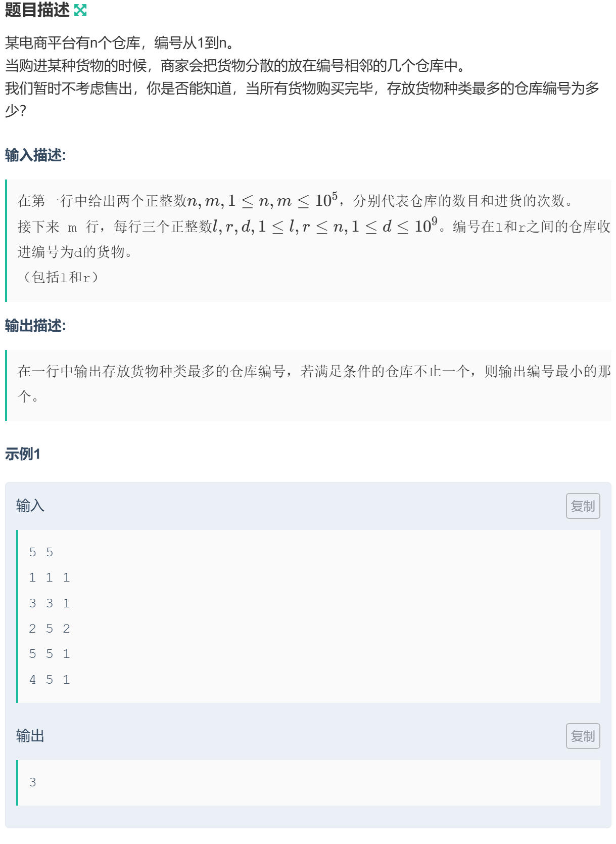The image size is (616, 844).
Task: Click the line '3 3 1' in sample input
Action: click(x=49, y=603)
